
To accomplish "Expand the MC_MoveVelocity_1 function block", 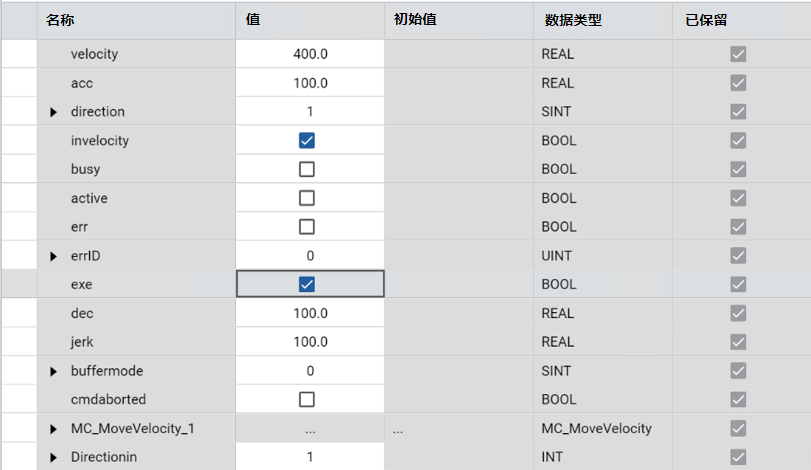I will (x=54, y=429).
